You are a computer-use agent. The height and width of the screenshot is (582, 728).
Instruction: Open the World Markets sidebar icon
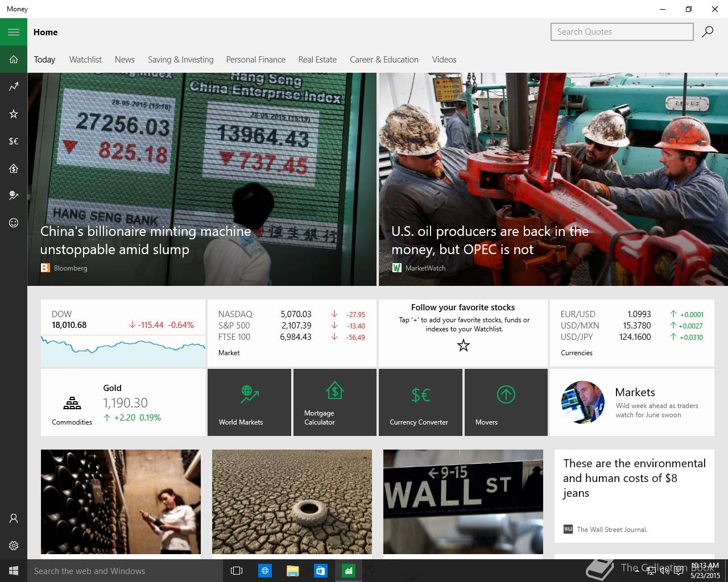[x=14, y=196]
